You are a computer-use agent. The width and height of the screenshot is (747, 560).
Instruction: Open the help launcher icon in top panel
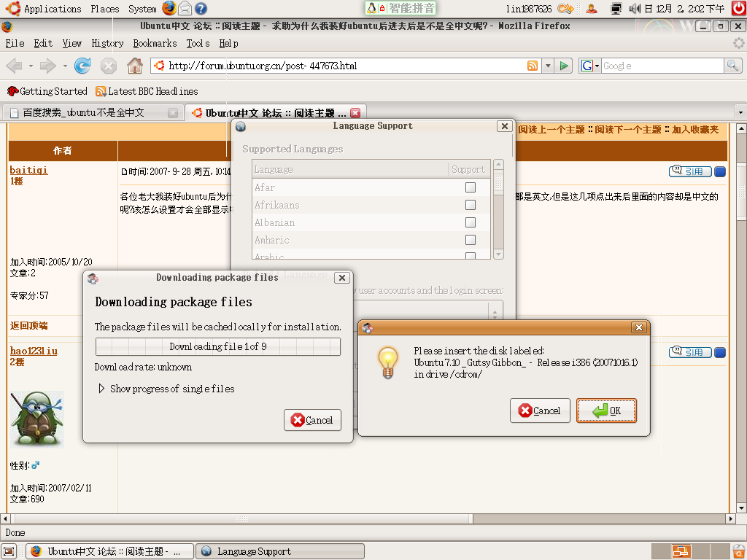pos(201,9)
